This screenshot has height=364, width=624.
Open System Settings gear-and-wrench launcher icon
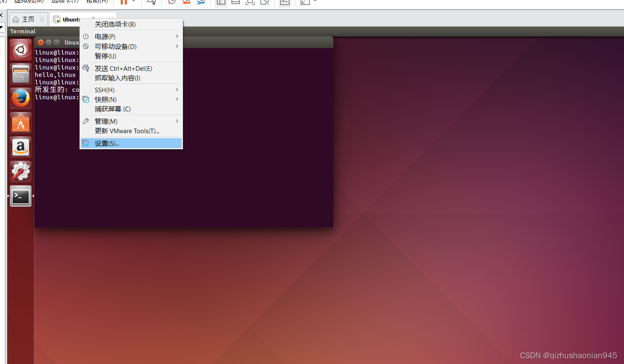pyautogui.click(x=21, y=172)
